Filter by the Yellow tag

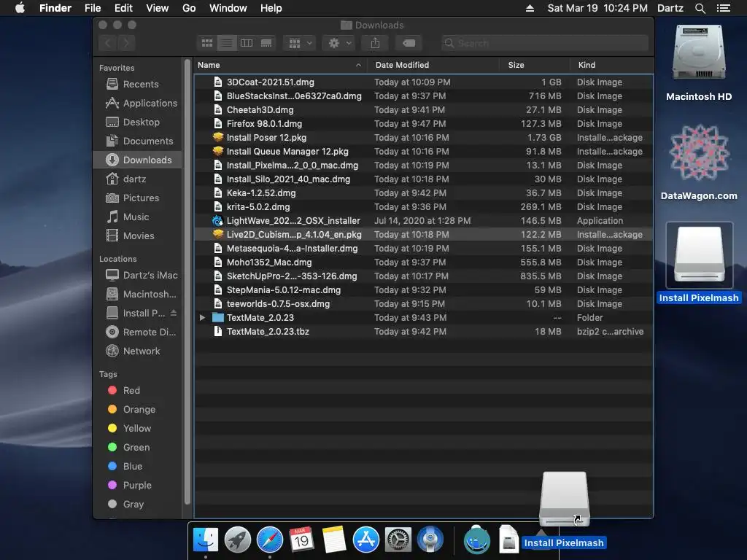(137, 429)
